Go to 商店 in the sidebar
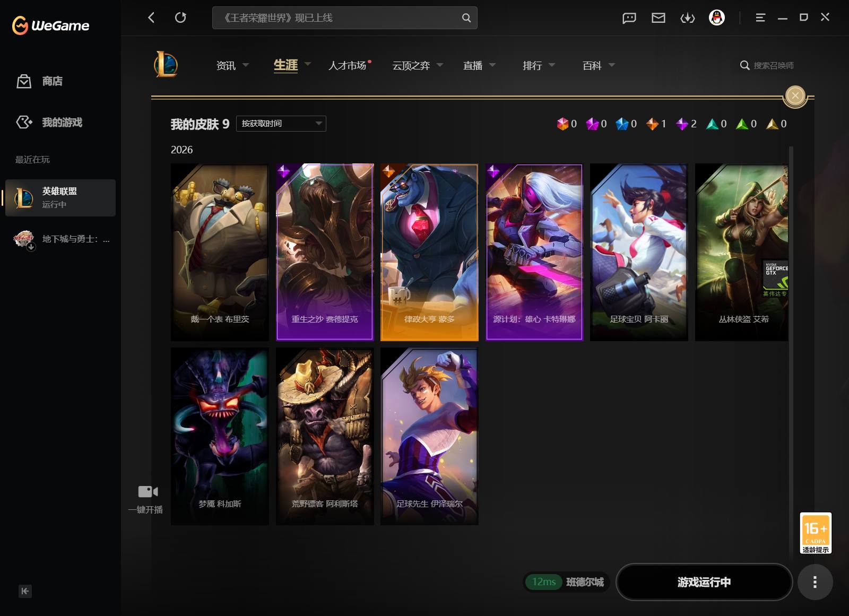Image resolution: width=849 pixels, height=616 pixels. point(53,81)
